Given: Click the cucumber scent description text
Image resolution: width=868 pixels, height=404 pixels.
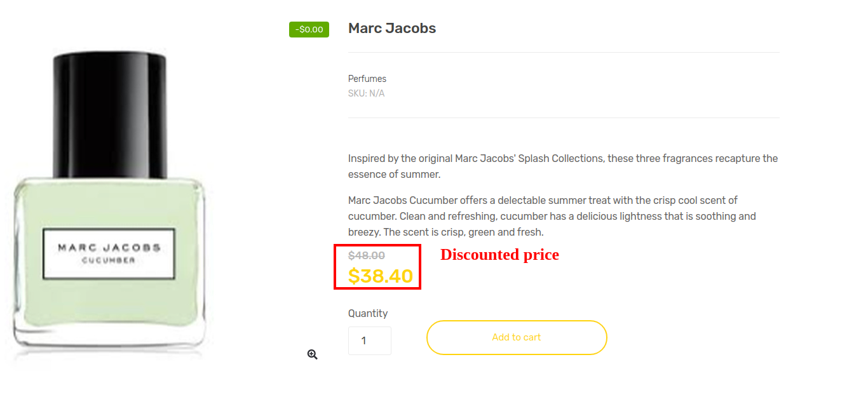Looking at the screenshot, I should [x=552, y=215].
